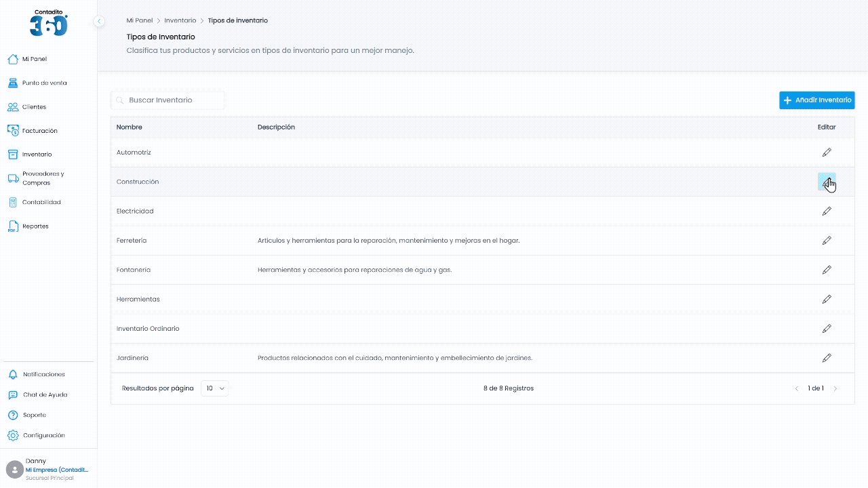Image resolution: width=868 pixels, height=488 pixels.
Task: Open Configuración settings
Action: point(43,435)
